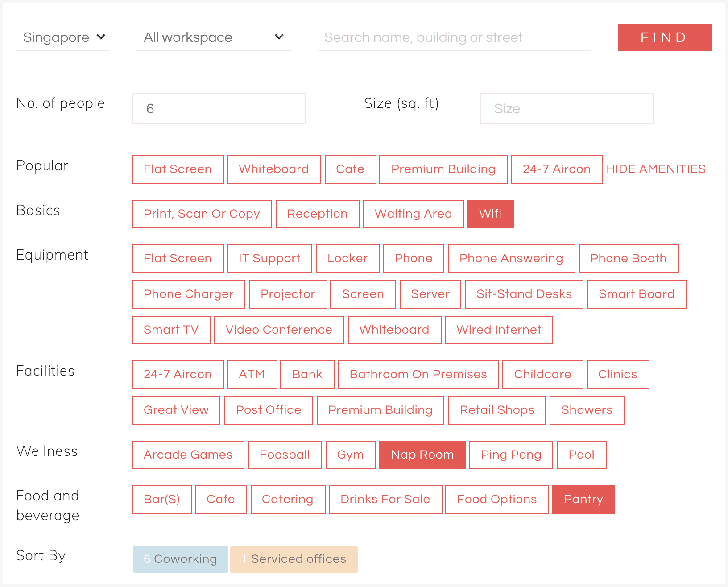Screen dimensions: 728x587
Task: Enable the Bank filter
Action: click(307, 375)
